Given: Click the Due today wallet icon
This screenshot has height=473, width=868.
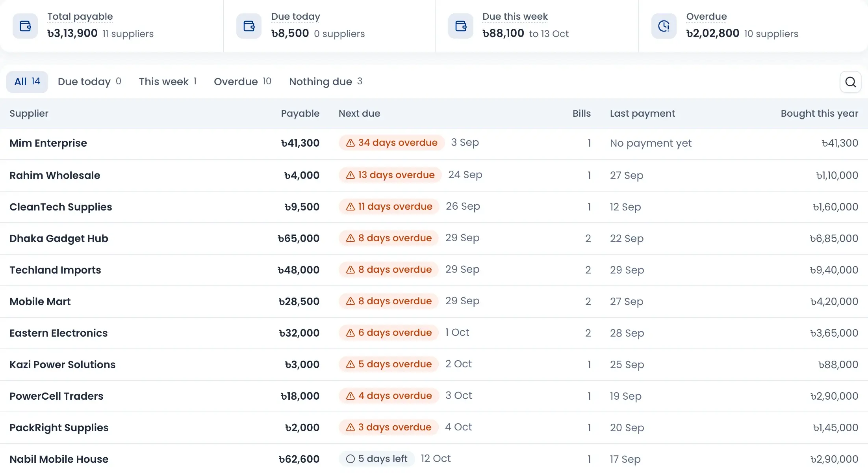Looking at the screenshot, I should [x=249, y=26].
